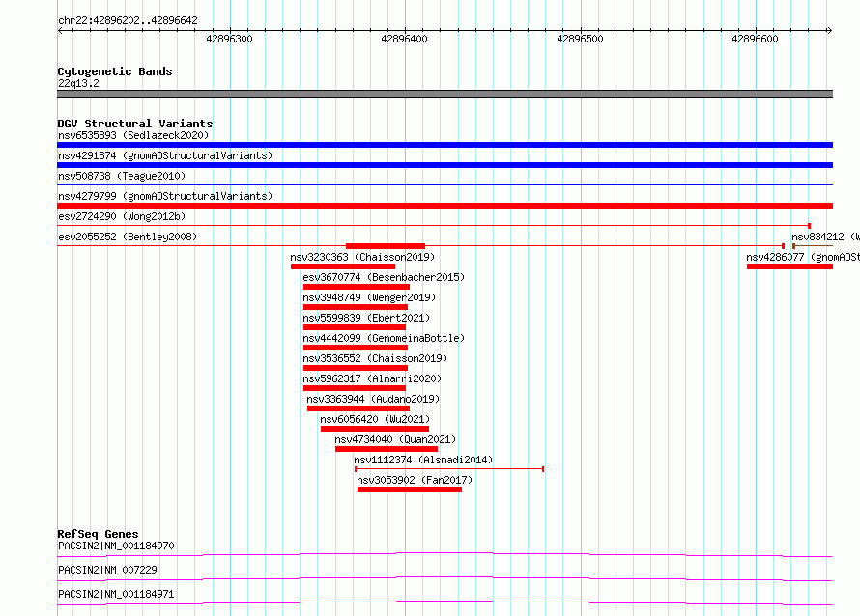Click PACSIN2|NM_001184970 transcript label

[116, 546]
